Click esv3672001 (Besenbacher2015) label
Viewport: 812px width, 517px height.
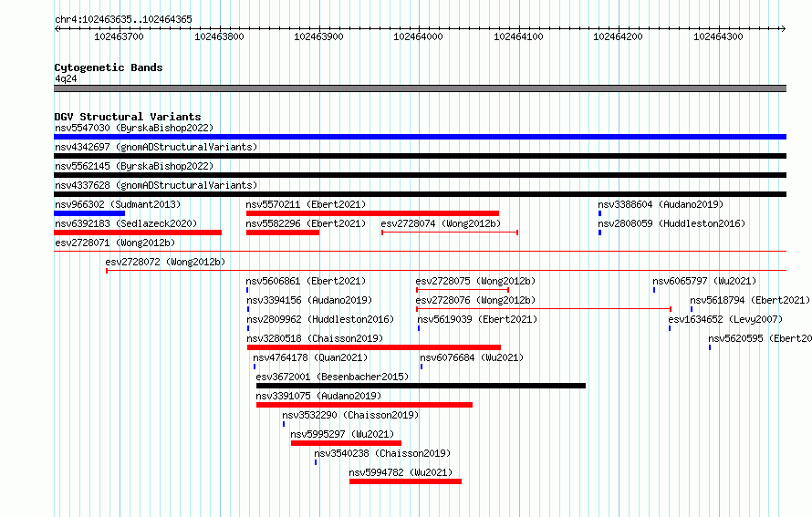[x=332, y=377]
